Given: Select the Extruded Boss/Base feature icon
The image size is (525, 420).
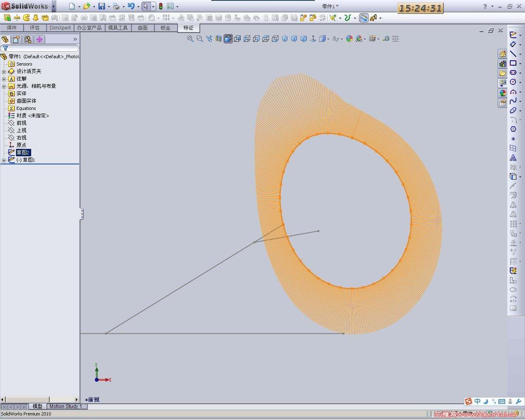Looking at the screenshot, I should pyautogui.click(x=7, y=18).
